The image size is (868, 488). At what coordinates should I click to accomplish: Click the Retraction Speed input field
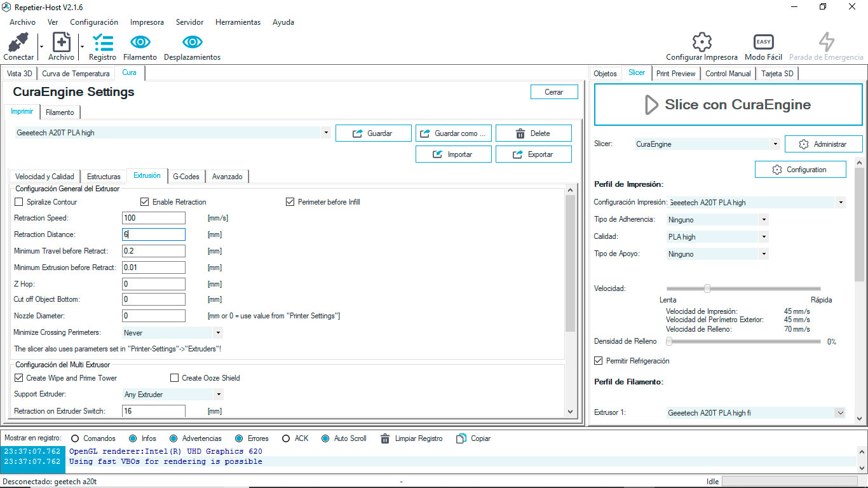click(153, 218)
